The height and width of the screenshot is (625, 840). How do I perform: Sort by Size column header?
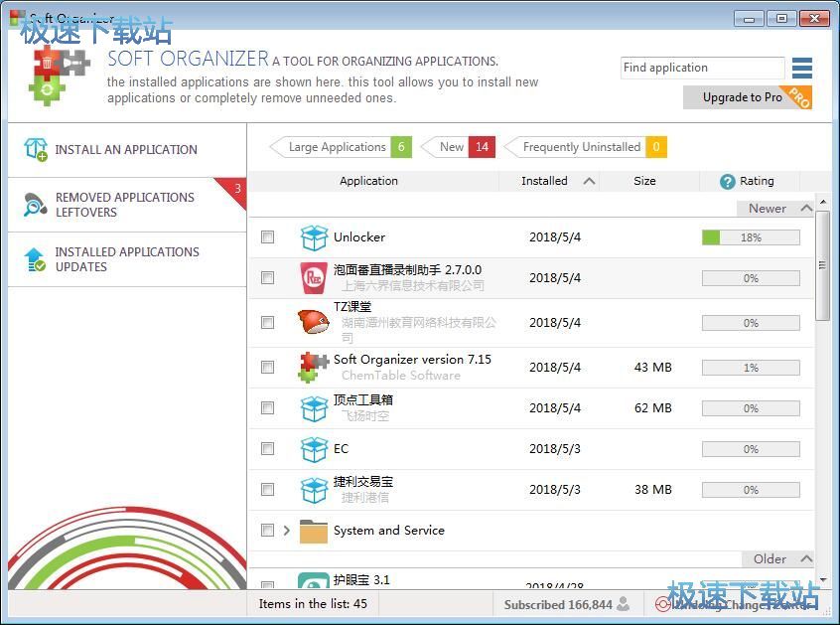pyautogui.click(x=644, y=181)
